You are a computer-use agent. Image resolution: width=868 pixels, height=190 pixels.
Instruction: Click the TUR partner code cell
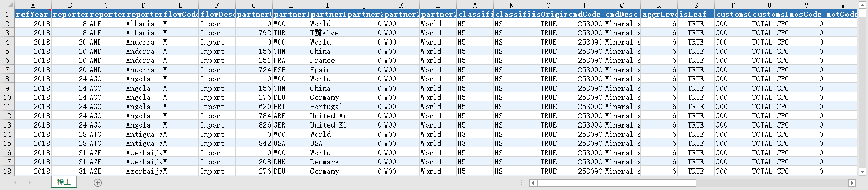291,33
